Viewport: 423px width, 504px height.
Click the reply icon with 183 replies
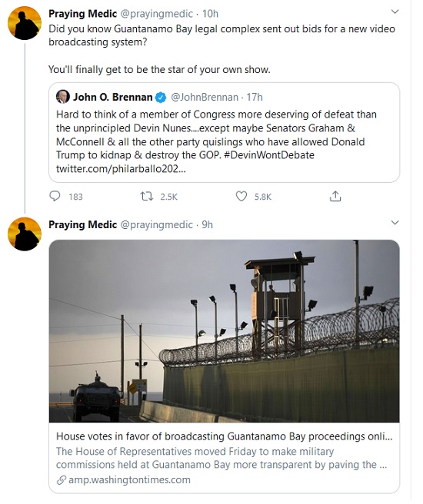tap(55, 196)
